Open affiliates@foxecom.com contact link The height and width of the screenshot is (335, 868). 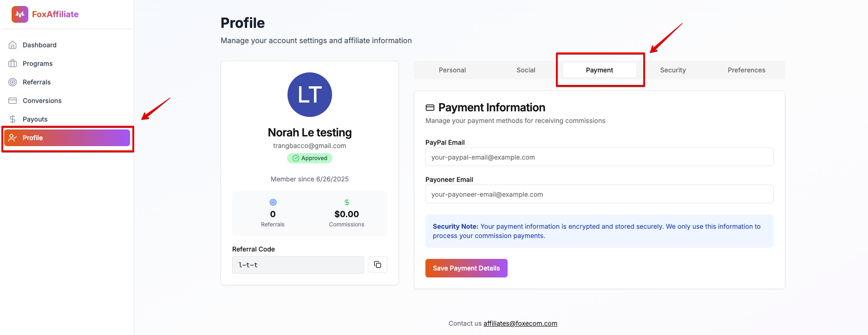(x=520, y=323)
